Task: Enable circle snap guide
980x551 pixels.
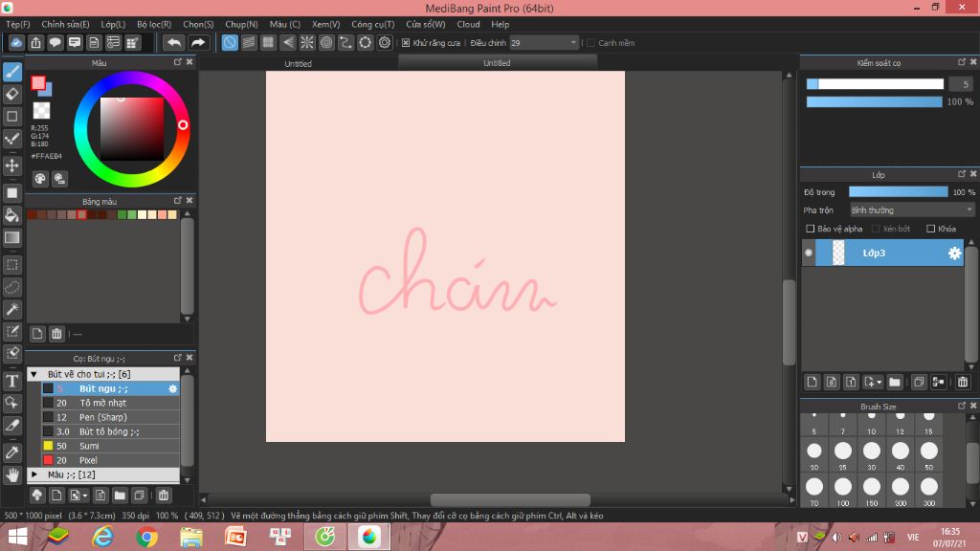Action: [326, 42]
